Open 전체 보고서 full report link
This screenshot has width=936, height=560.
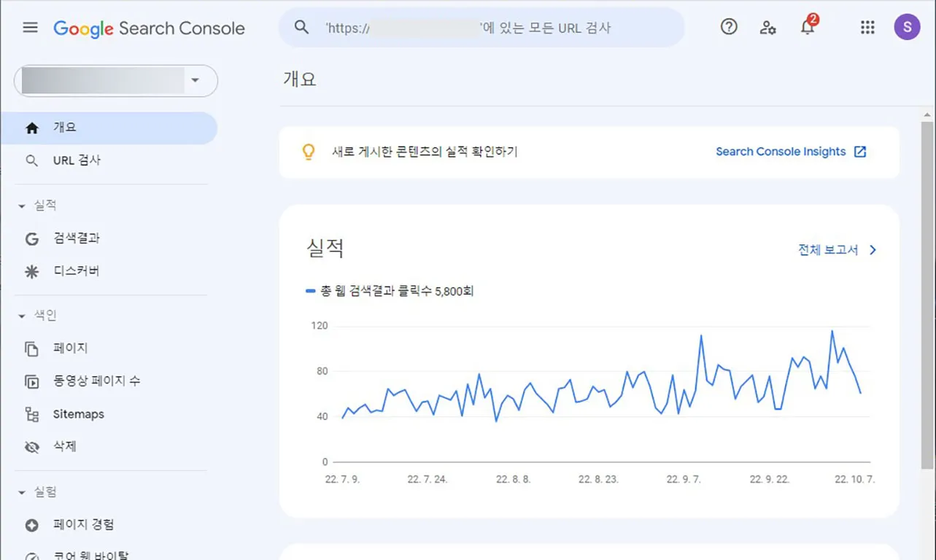[x=828, y=250]
